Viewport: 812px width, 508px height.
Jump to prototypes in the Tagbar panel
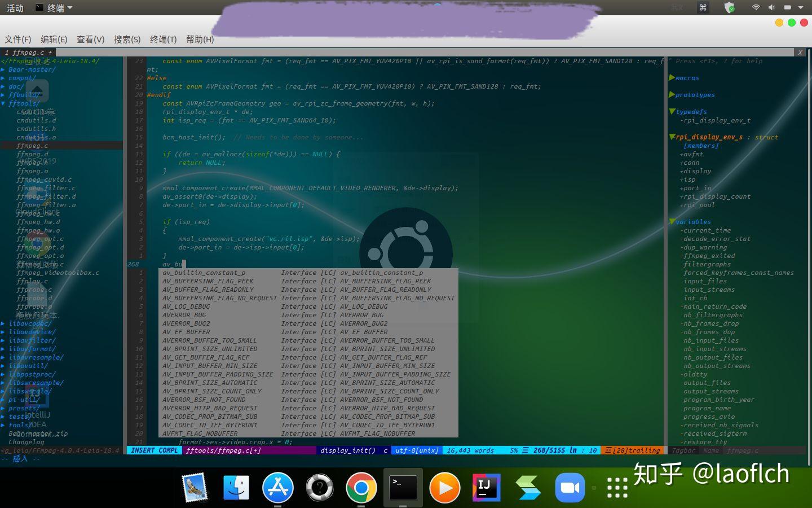(693, 94)
